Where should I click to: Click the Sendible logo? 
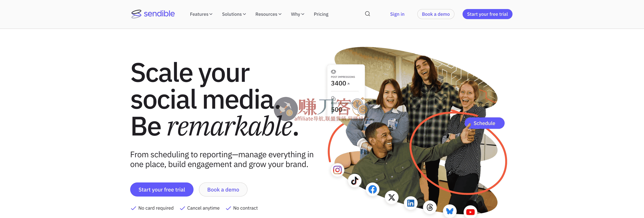(x=153, y=14)
